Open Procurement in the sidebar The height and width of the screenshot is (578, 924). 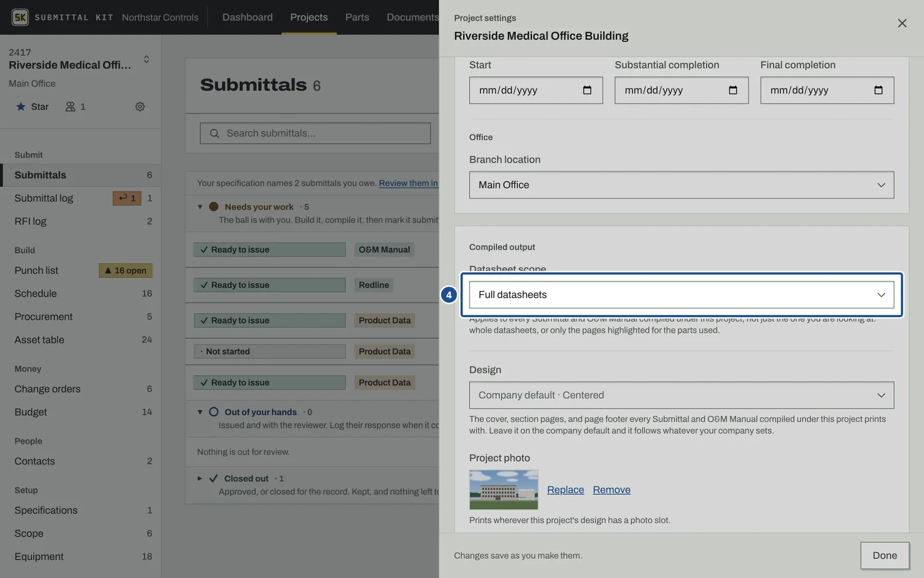[81, 317]
